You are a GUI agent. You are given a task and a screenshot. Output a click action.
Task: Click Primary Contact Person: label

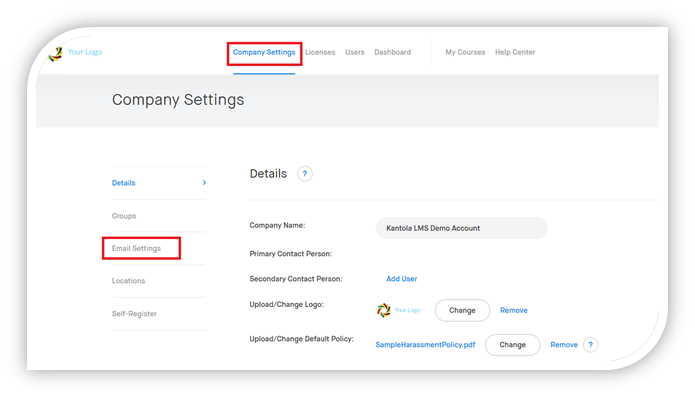pyautogui.click(x=291, y=254)
